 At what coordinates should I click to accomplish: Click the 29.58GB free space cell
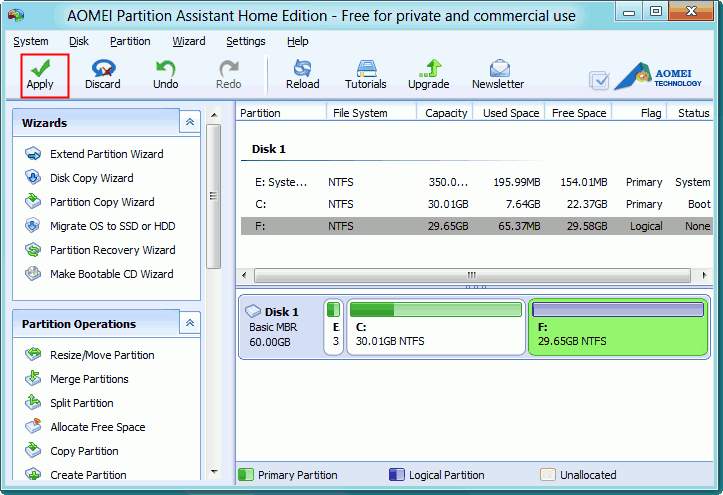click(587, 226)
